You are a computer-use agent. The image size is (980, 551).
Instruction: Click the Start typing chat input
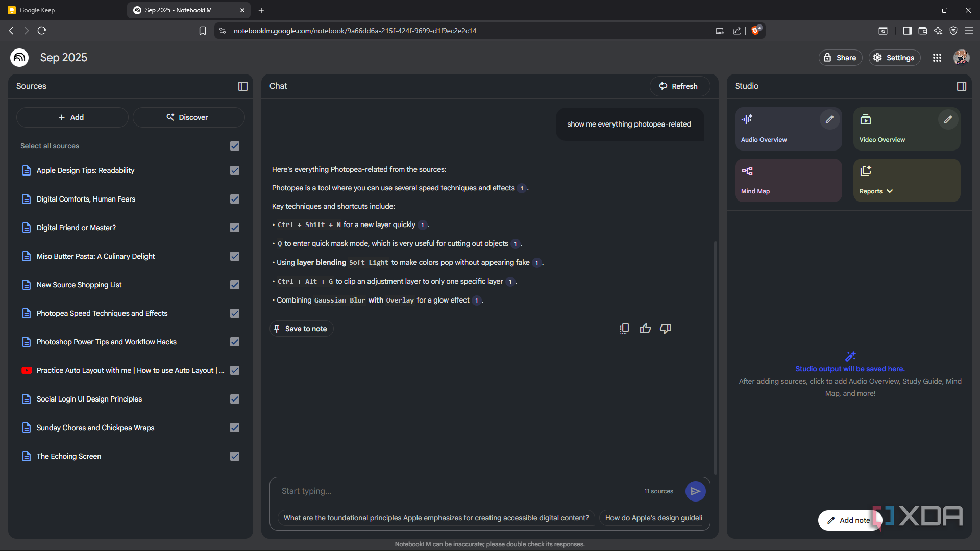[x=457, y=491]
